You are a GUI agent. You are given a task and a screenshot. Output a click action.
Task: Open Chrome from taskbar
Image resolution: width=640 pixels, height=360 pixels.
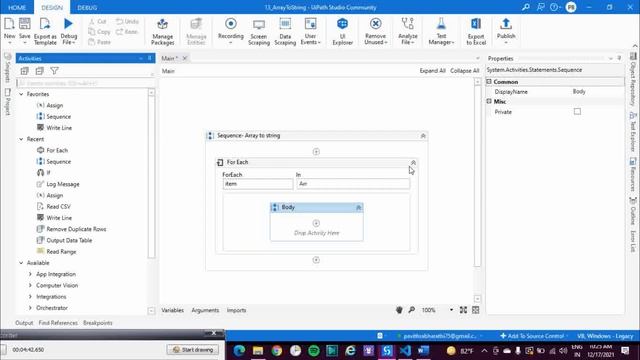pos(277,351)
